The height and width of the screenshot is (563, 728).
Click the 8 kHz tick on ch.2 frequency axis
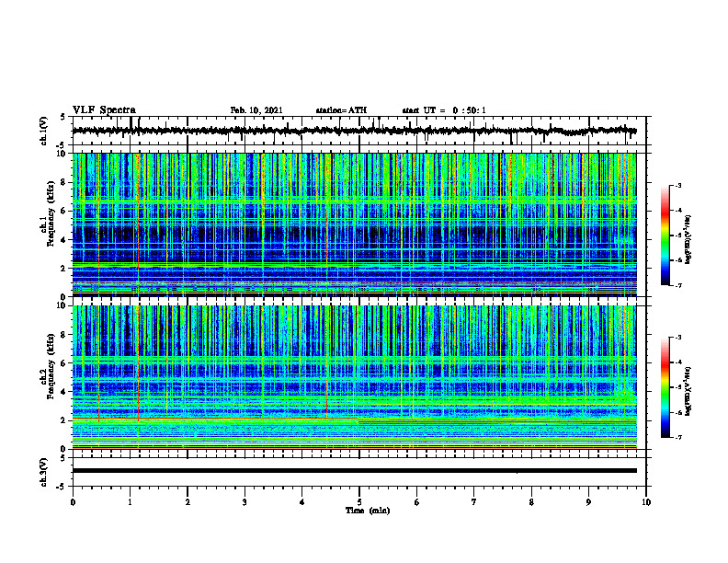click(x=64, y=335)
